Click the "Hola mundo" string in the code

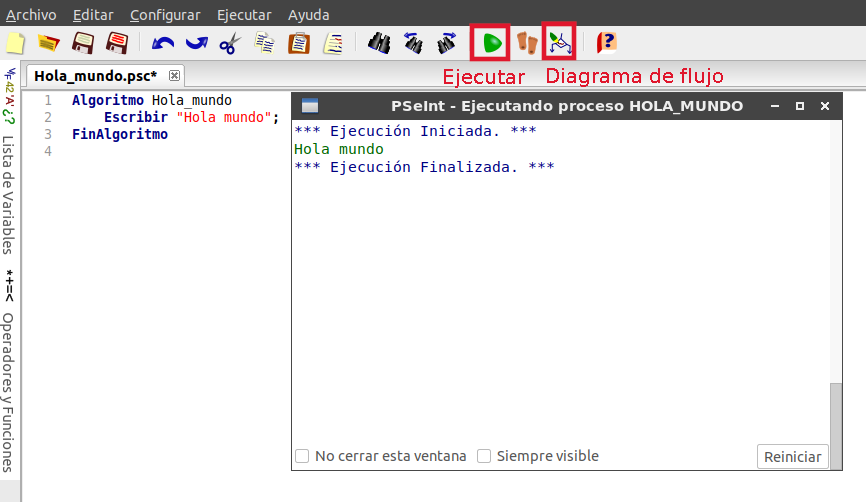(x=224, y=117)
